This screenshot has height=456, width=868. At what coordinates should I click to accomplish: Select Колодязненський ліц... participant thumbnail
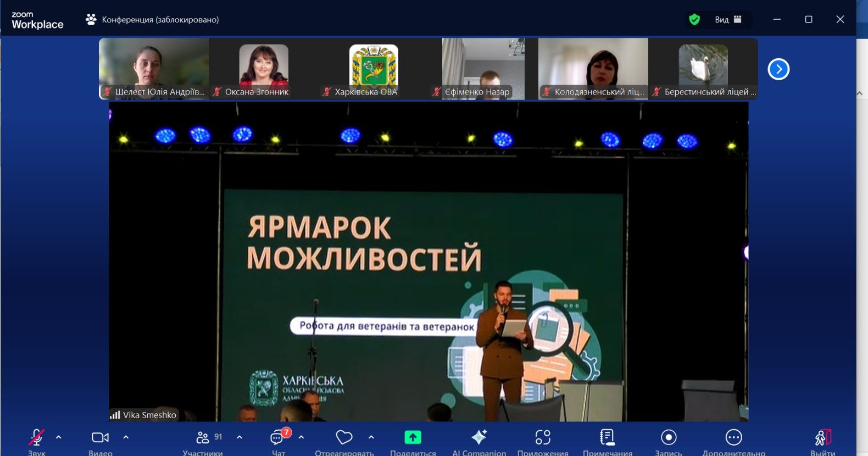(x=593, y=69)
